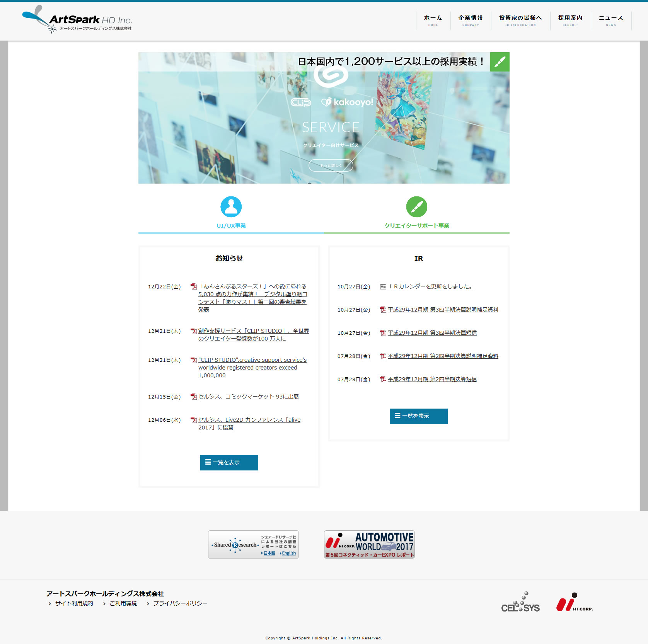This screenshot has height=644, width=648.
Task: Open 第3四半期決算説明補足資料 link
Action: (x=443, y=310)
